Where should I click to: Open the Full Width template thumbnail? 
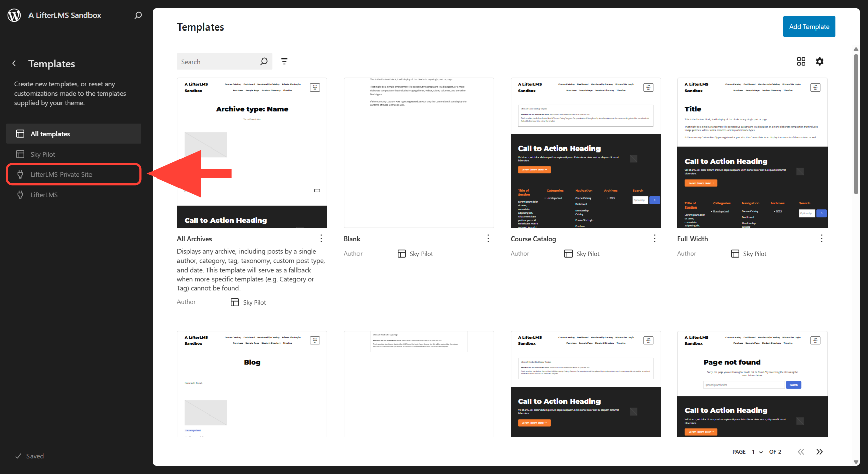(x=752, y=153)
